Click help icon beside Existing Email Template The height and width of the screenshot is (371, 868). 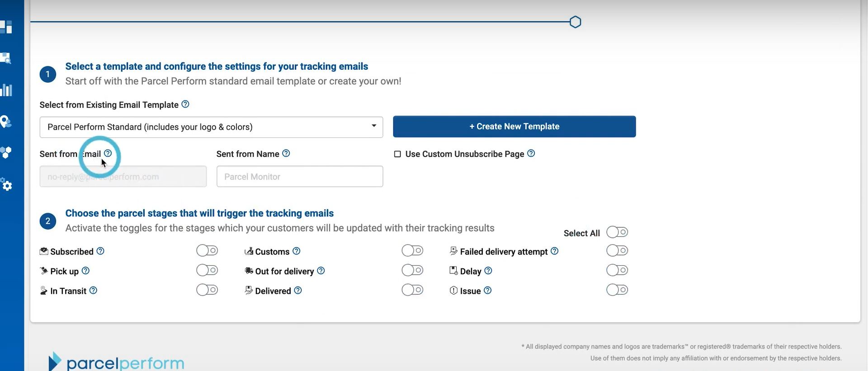coord(185,104)
